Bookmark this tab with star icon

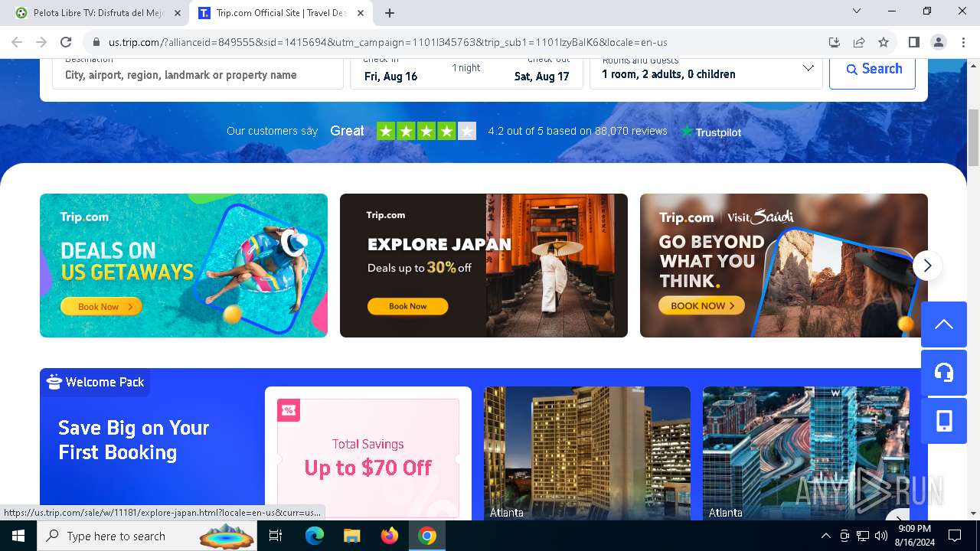[884, 42]
